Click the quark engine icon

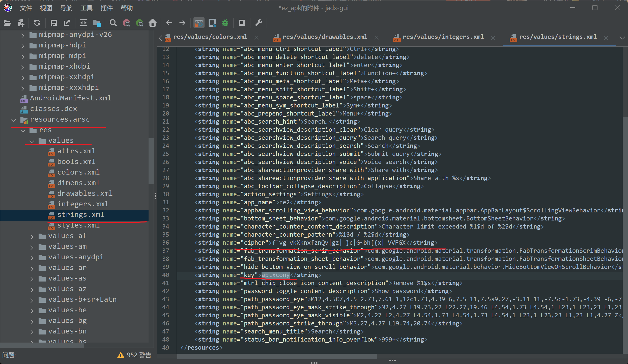pyautogui.click(x=212, y=23)
